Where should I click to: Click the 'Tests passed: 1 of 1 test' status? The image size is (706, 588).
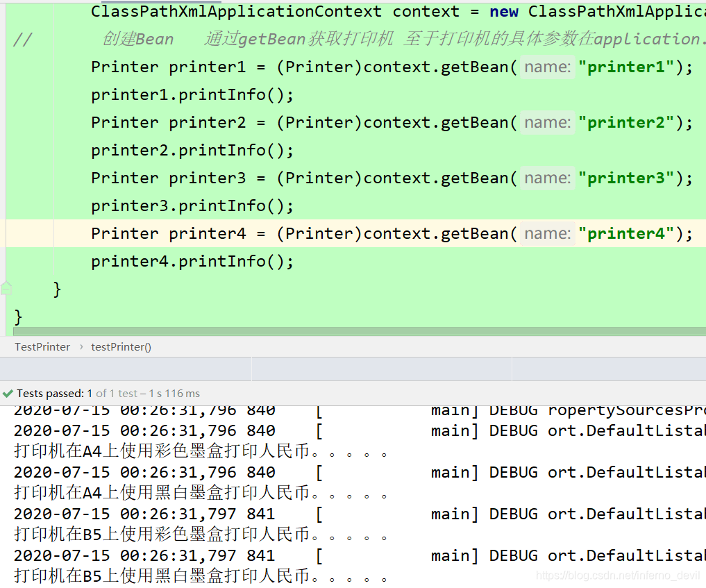(108, 394)
